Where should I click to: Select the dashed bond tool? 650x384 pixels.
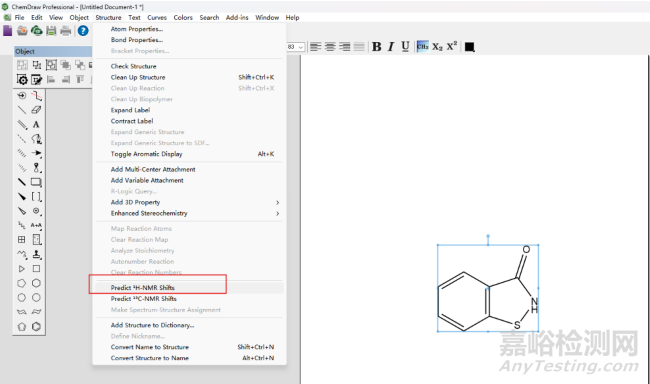(22, 139)
